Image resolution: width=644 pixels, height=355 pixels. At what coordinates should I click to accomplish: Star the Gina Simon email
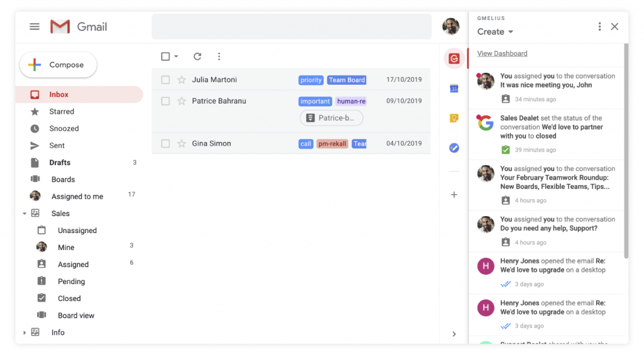182,144
